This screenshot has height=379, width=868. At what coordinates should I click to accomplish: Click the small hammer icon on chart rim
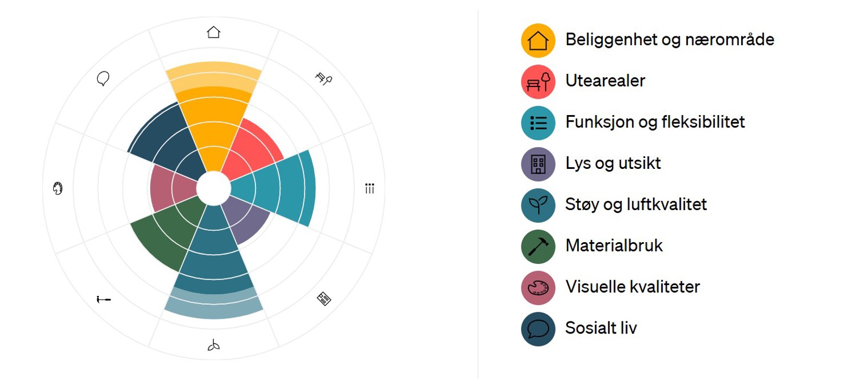coord(104,299)
